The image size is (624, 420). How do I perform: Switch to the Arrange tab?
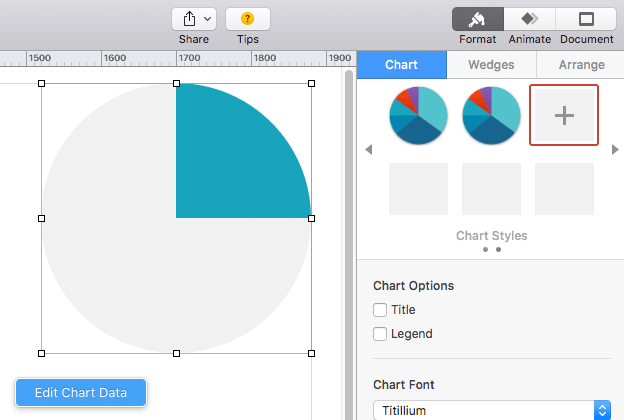pyautogui.click(x=581, y=64)
